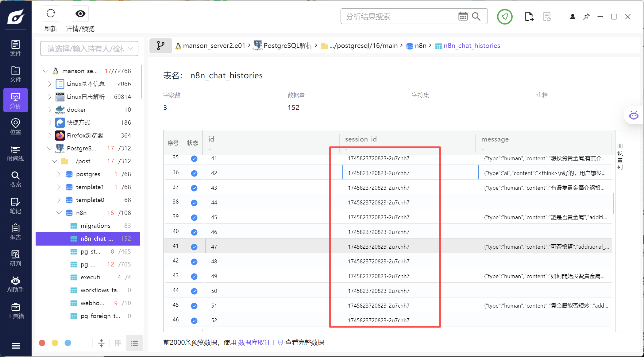Focus the analysis results search field
Image resolution: width=644 pixels, height=357 pixels.
click(x=399, y=16)
